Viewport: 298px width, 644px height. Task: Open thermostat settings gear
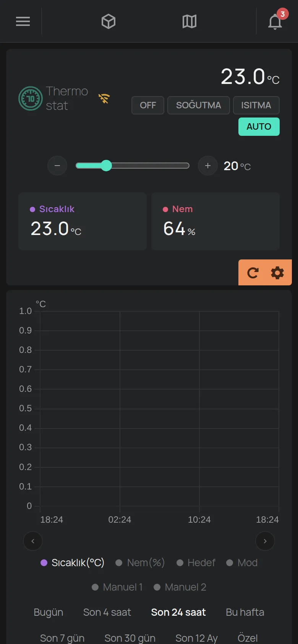pyautogui.click(x=277, y=273)
